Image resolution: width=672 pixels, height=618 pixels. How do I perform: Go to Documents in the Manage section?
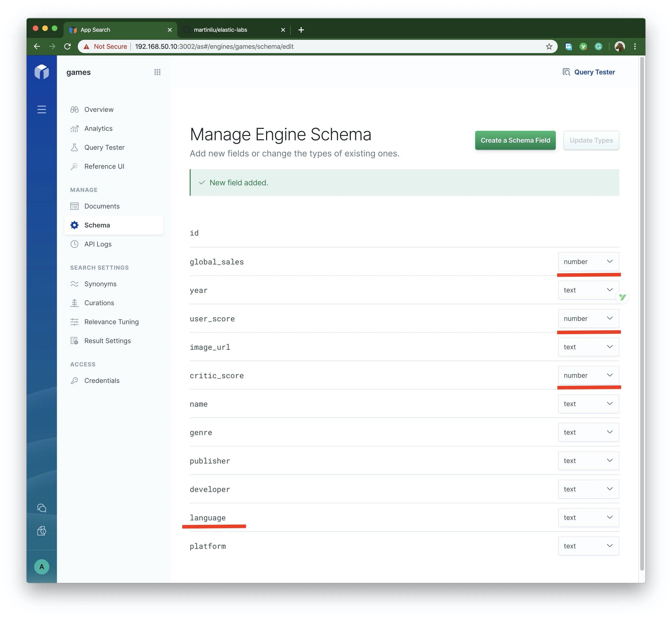pos(102,206)
